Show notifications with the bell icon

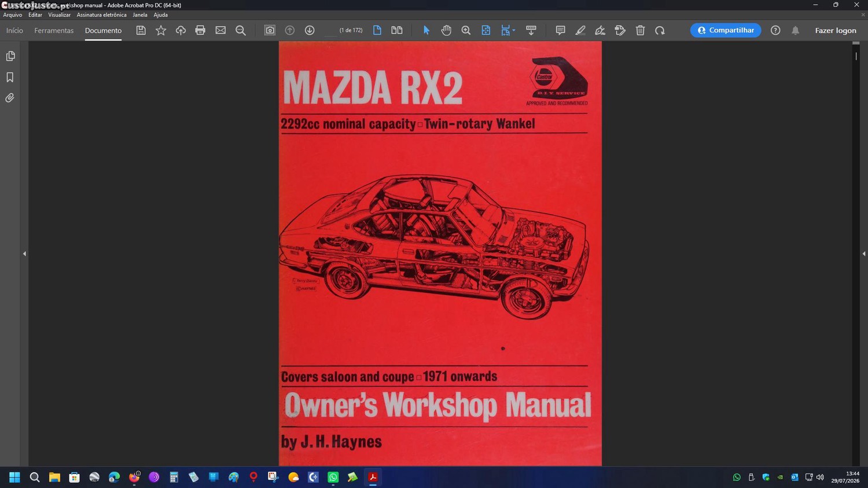(x=796, y=30)
